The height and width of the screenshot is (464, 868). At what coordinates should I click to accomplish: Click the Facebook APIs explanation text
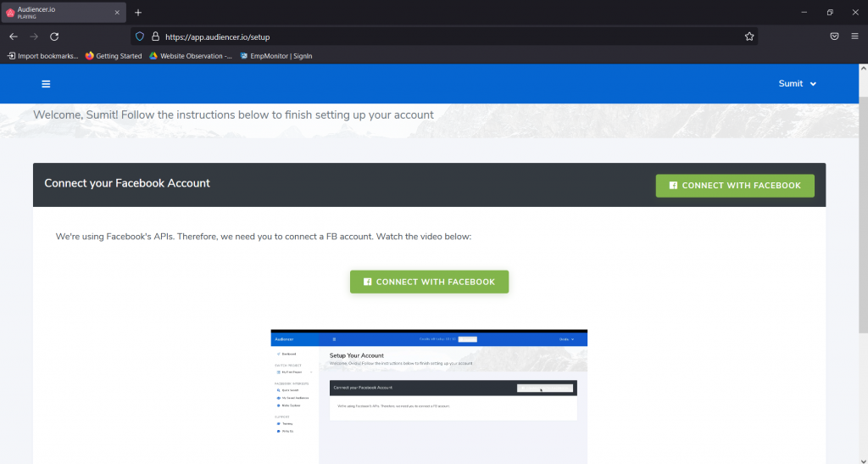(x=264, y=237)
